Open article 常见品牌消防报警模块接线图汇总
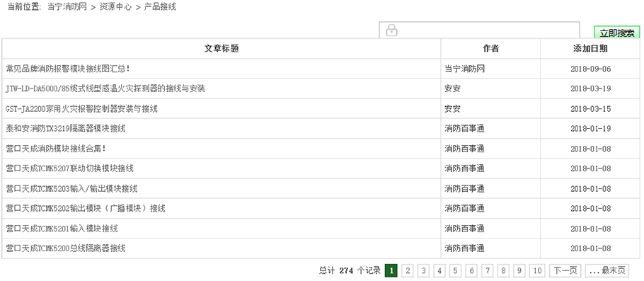 coord(68,69)
